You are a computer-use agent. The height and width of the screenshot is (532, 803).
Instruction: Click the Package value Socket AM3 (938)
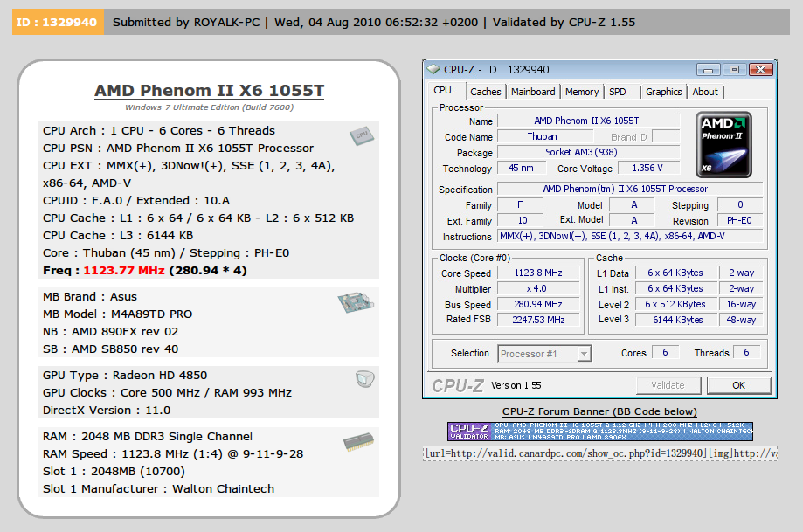coord(588,153)
